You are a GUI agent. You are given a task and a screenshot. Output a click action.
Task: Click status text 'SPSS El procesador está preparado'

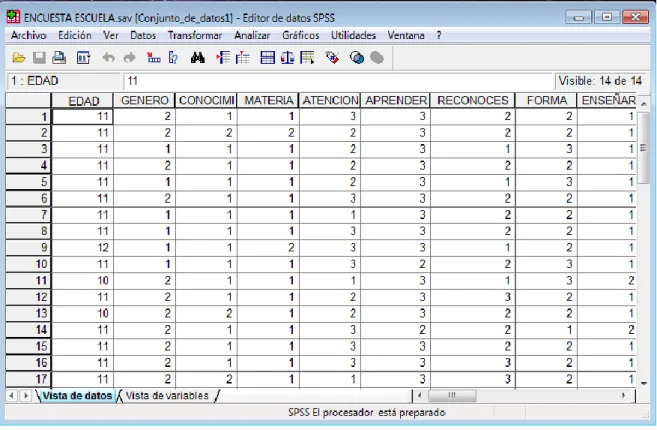point(367,413)
